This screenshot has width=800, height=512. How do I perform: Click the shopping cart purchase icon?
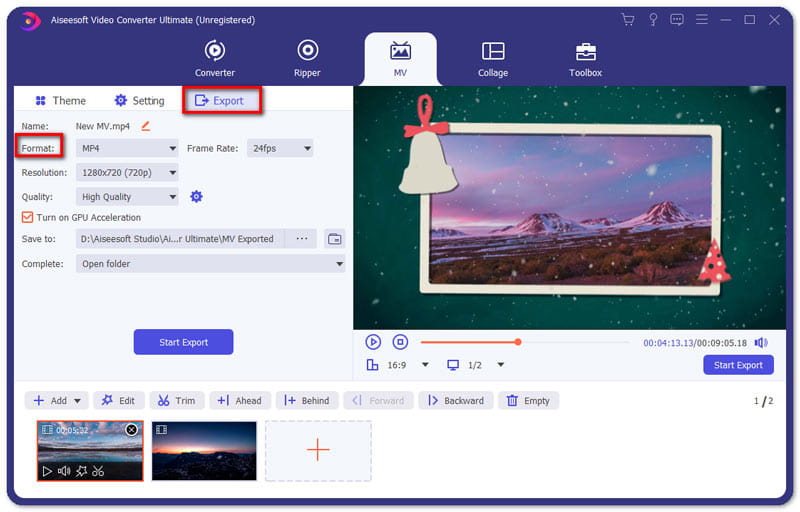[x=628, y=20]
